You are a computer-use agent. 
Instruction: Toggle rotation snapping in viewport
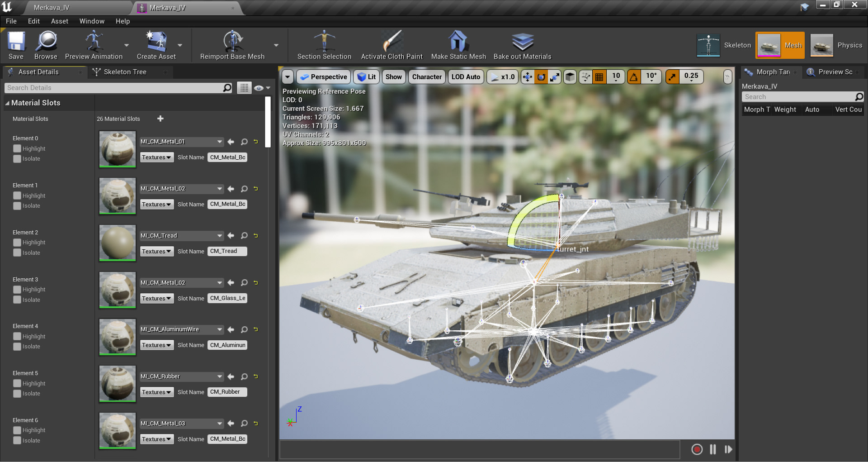tap(634, 77)
